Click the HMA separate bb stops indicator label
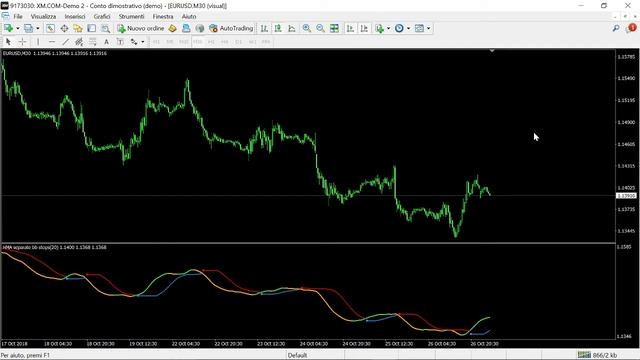 54,247
